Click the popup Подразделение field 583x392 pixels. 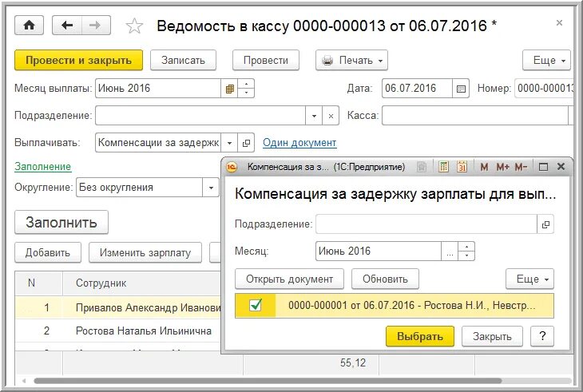point(426,224)
